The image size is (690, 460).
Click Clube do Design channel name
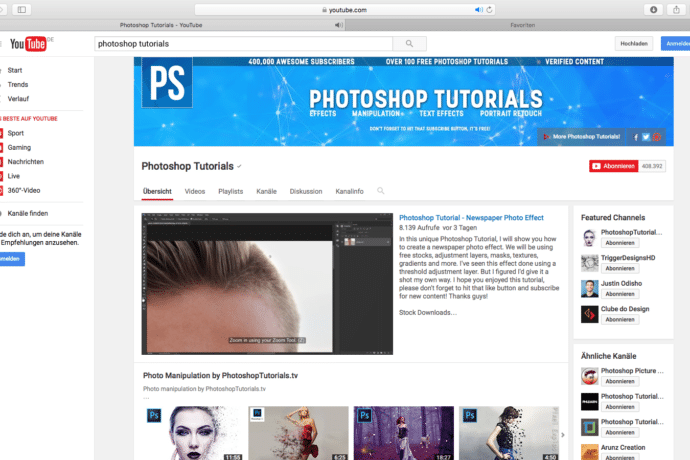(625, 309)
